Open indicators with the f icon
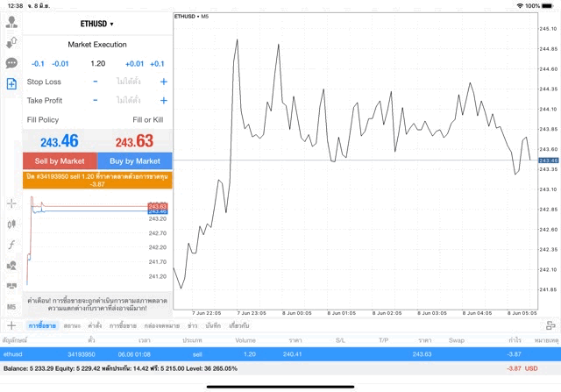561x392 pixels. pyautogui.click(x=11, y=245)
